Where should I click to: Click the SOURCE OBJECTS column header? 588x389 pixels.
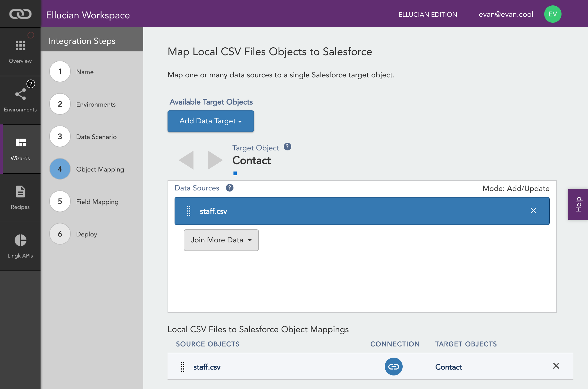tap(208, 344)
